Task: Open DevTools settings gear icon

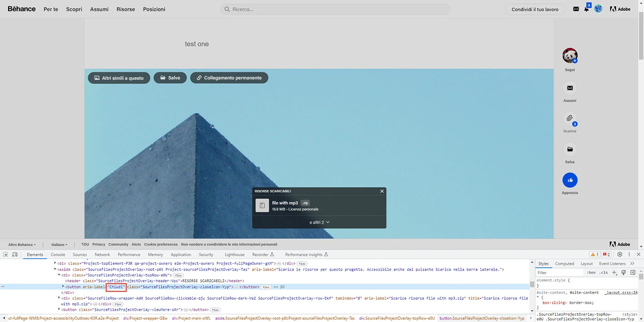Action: [620, 254]
